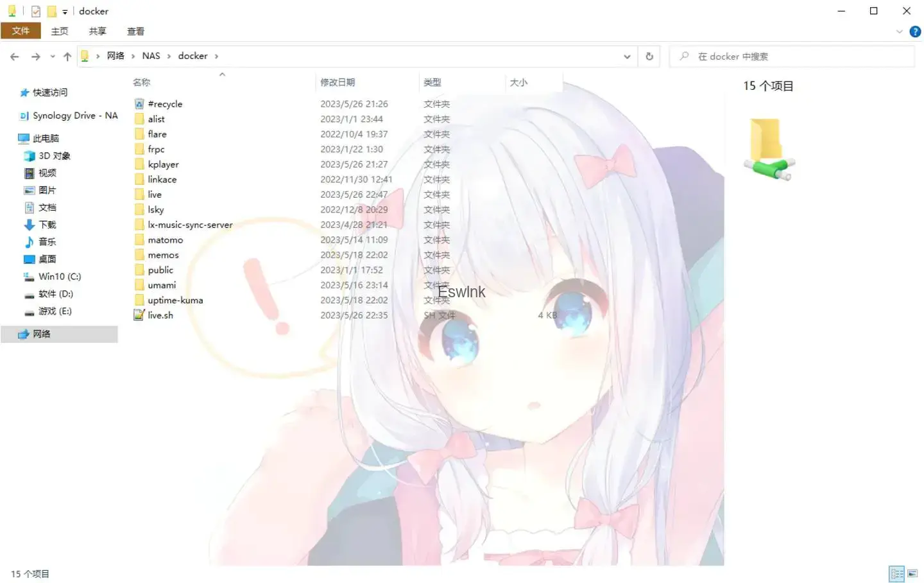Image resolution: width=924 pixels, height=583 pixels.
Task: Select the live.sh script file
Action: [160, 315]
